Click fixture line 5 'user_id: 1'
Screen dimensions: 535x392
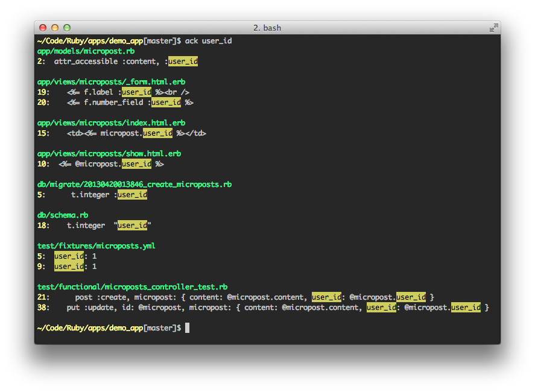(x=67, y=256)
